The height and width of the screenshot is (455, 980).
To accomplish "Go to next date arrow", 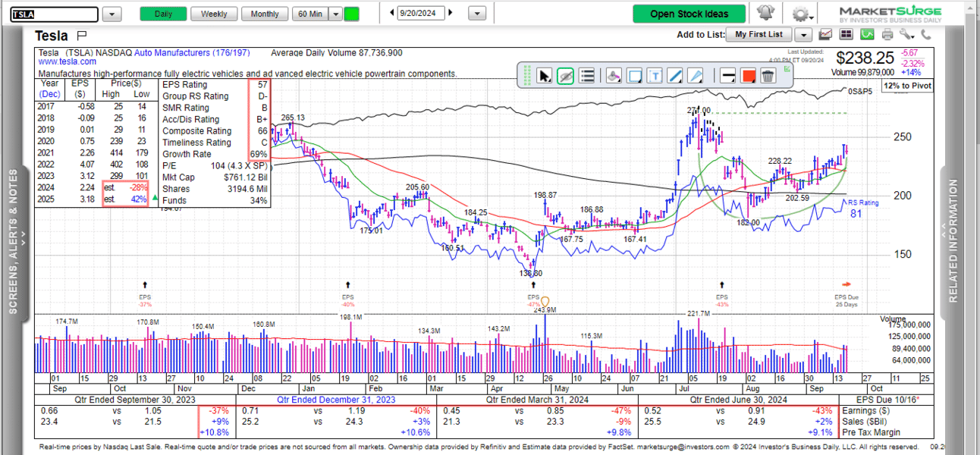I will pyautogui.click(x=451, y=13).
